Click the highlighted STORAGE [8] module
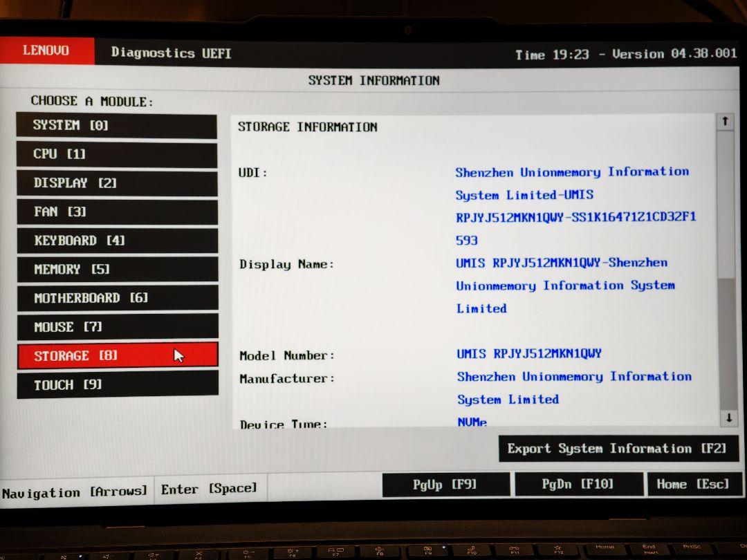This screenshot has height=560, width=747. click(118, 355)
